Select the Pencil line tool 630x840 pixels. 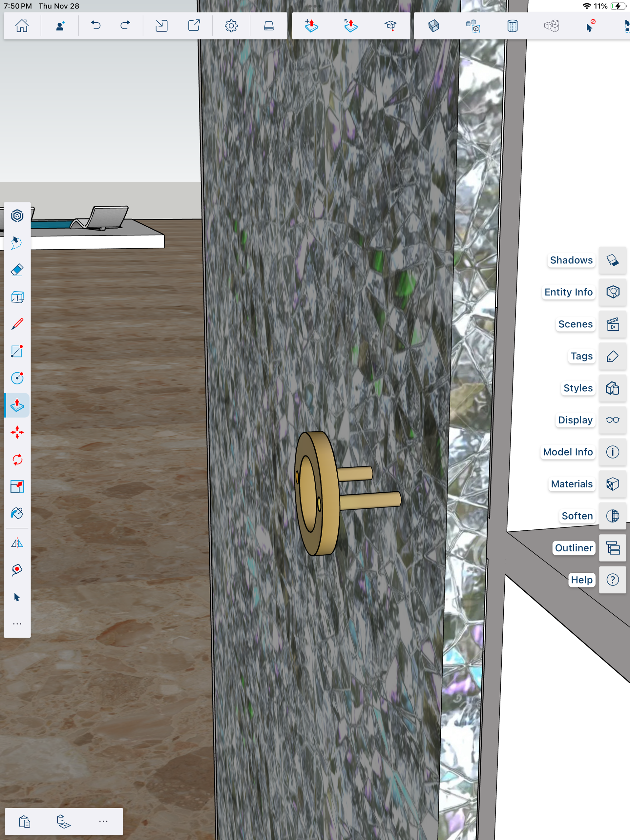[x=17, y=324]
